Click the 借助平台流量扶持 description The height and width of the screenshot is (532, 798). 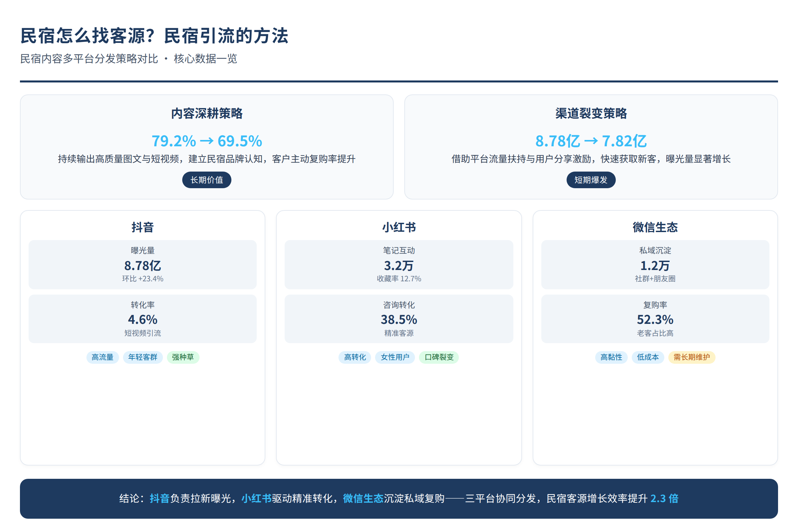click(591, 159)
